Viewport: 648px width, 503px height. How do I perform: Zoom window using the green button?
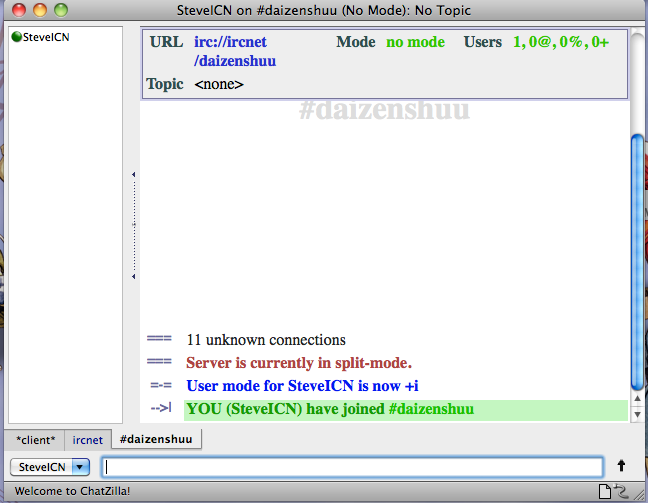pyautogui.click(x=61, y=10)
